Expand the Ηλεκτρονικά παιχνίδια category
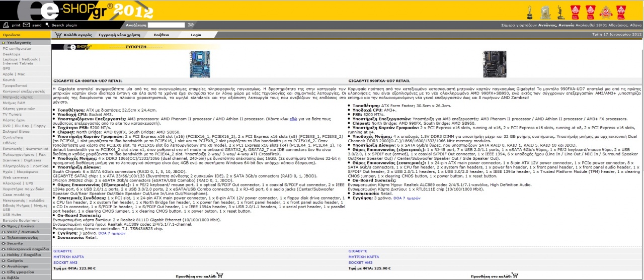This screenshot has height=280, width=644. click(25, 249)
